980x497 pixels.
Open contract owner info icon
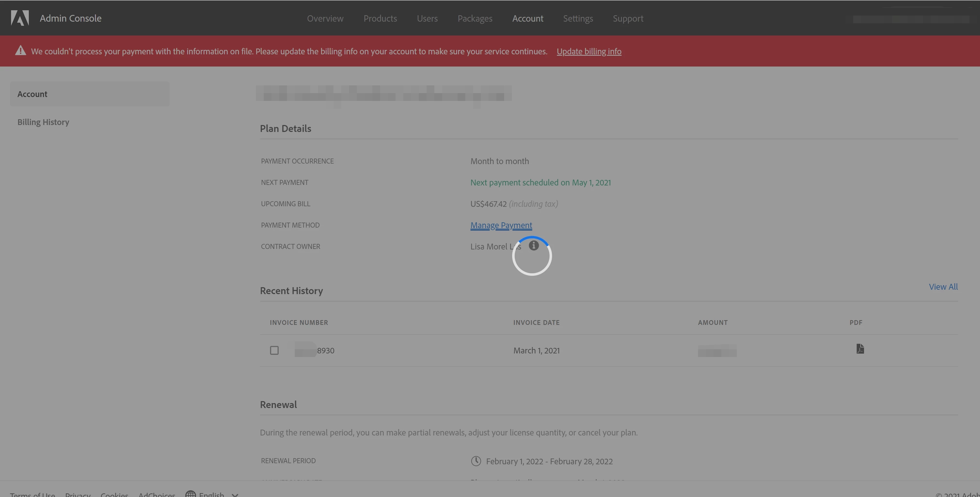[534, 246]
